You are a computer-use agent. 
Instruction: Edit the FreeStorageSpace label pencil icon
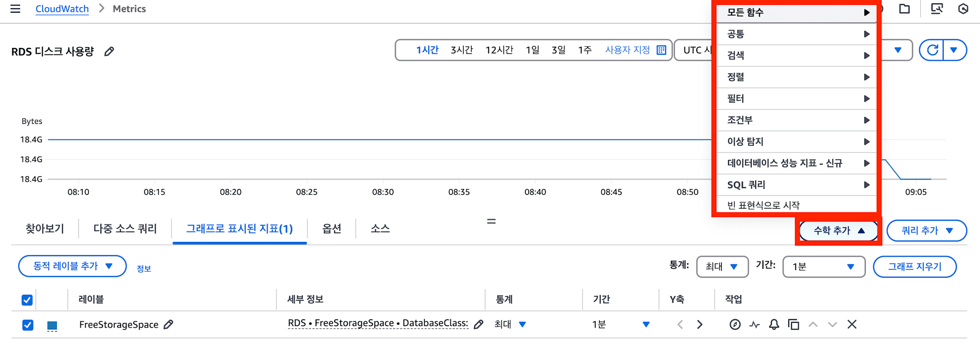point(168,324)
